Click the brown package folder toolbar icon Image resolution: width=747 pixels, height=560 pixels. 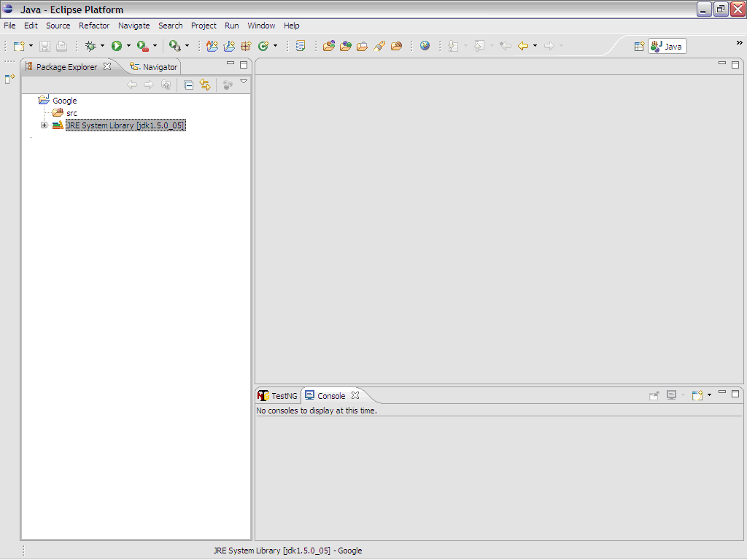(396, 46)
